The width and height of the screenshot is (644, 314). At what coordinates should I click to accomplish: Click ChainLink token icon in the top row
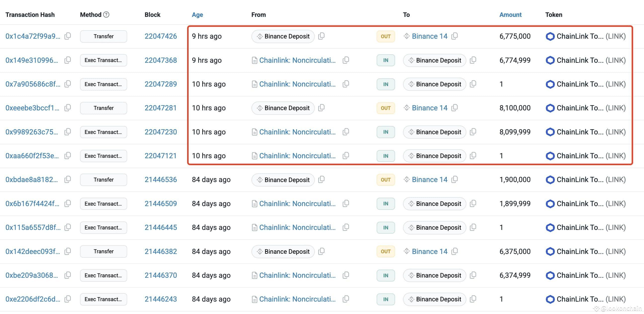point(550,36)
